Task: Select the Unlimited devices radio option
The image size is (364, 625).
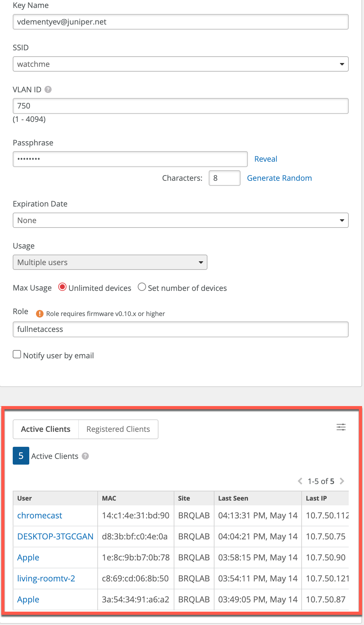Action: tap(62, 287)
